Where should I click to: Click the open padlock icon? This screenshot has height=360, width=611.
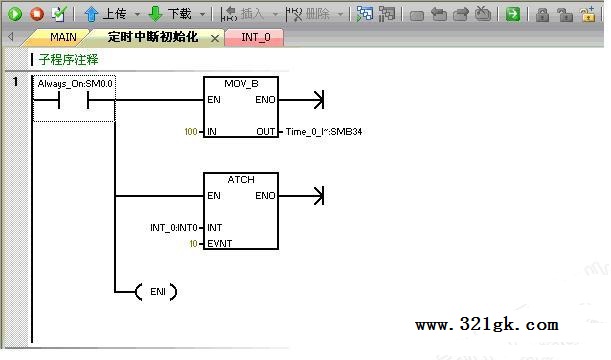564,15
